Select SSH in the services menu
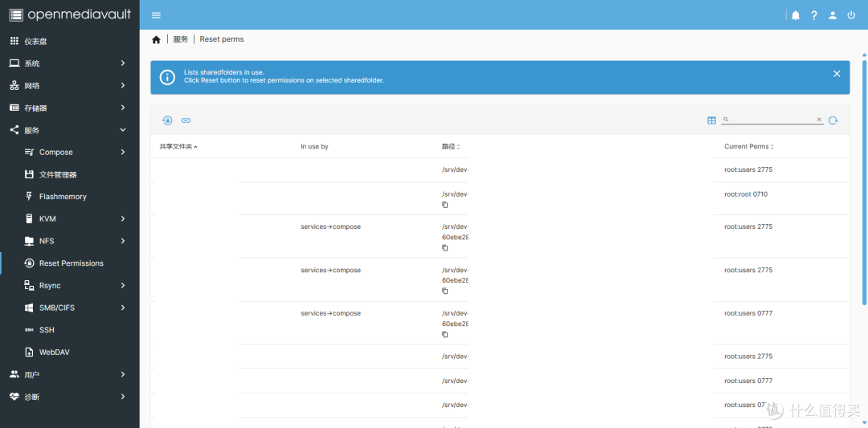Viewport: 868px width, 428px height. click(x=47, y=330)
